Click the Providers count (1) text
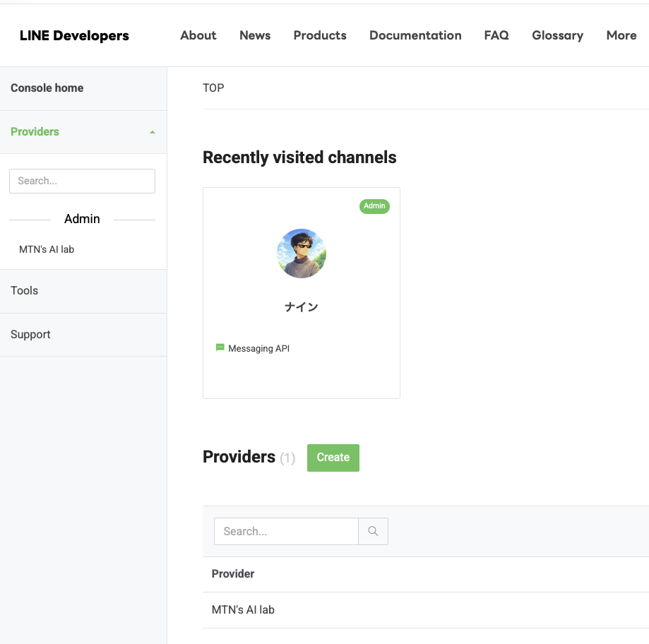The height and width of the screenshot is (644, 649). (287, 458)
